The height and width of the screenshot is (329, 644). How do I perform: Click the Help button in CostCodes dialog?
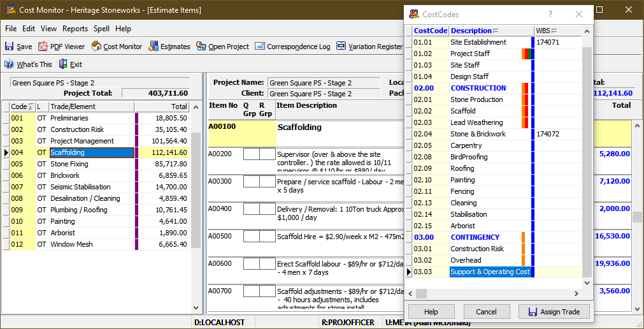click(x=431, y=312)
